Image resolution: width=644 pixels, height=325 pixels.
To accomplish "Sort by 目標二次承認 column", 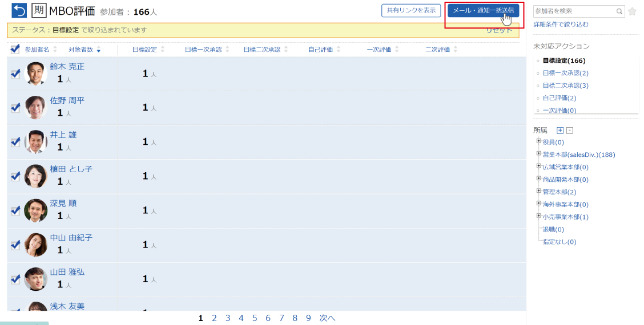I will click(265, 49).
